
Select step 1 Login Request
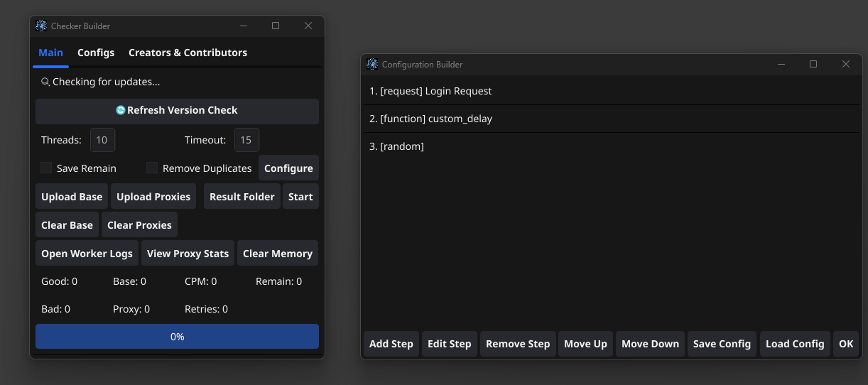click(x=612, y=91)
